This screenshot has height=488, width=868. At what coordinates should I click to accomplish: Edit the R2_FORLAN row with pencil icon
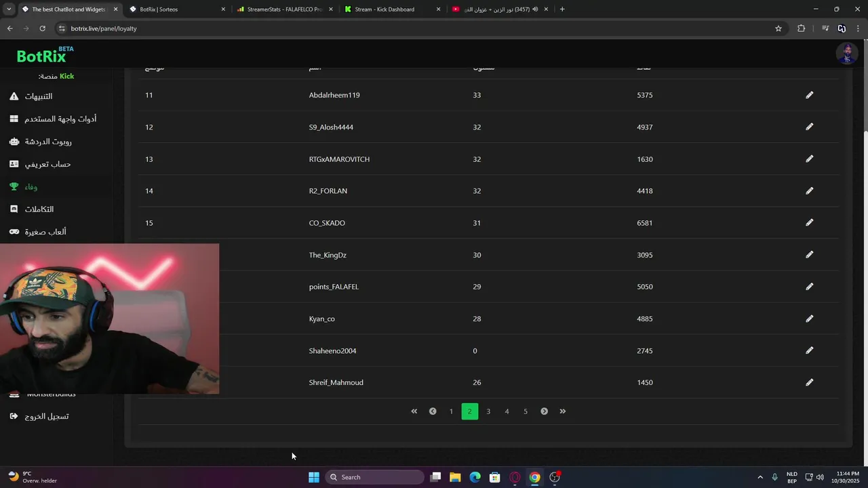pos(809,190)
